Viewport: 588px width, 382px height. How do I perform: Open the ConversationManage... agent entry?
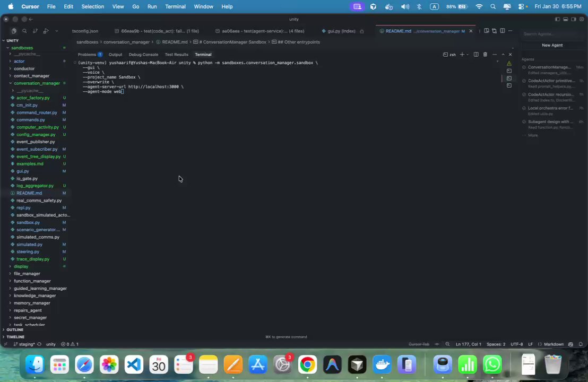[553, 70]
